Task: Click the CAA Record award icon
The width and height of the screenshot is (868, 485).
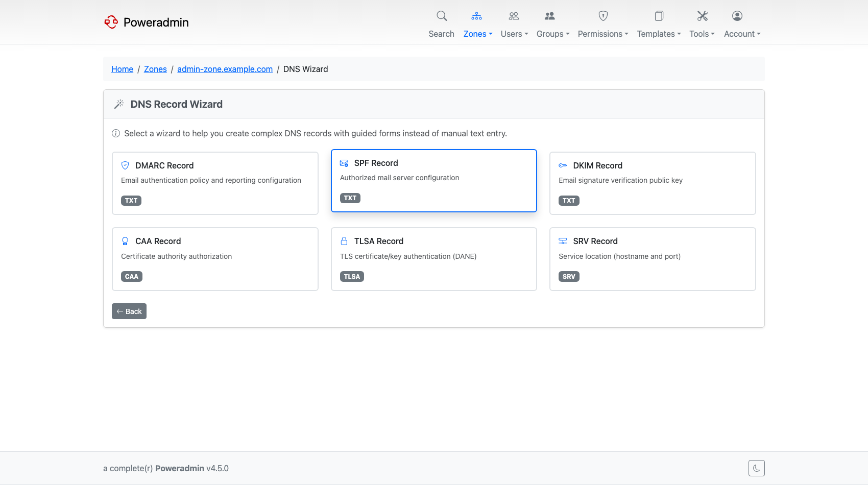Action: [x=125, y=241]
